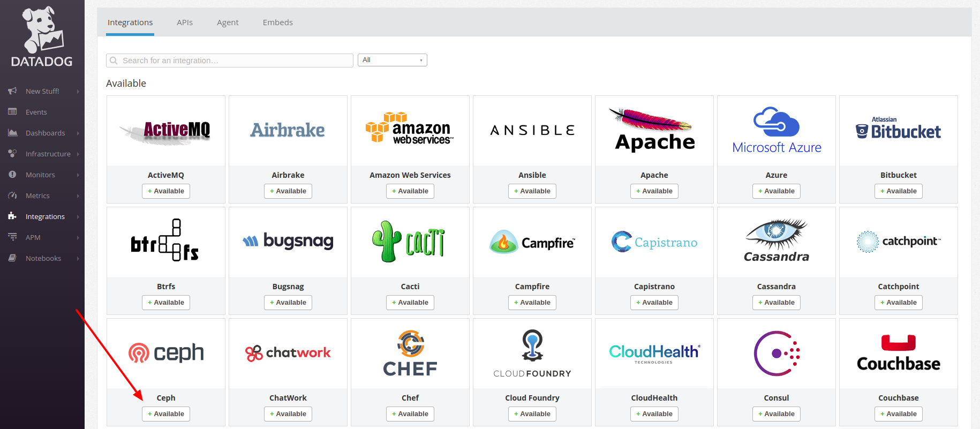
Task: Click the Monitors alert icon
Action: coord(12,175)
